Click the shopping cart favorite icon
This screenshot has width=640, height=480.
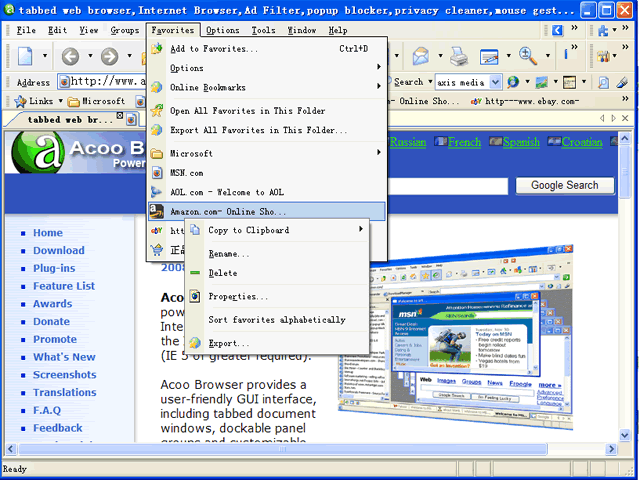(x=157, y=250)
